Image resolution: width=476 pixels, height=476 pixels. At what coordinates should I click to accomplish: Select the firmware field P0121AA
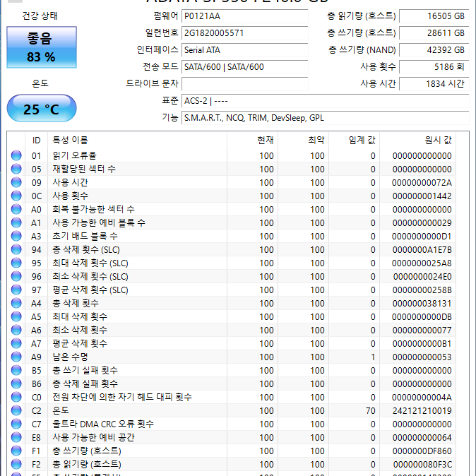[244, 16]
